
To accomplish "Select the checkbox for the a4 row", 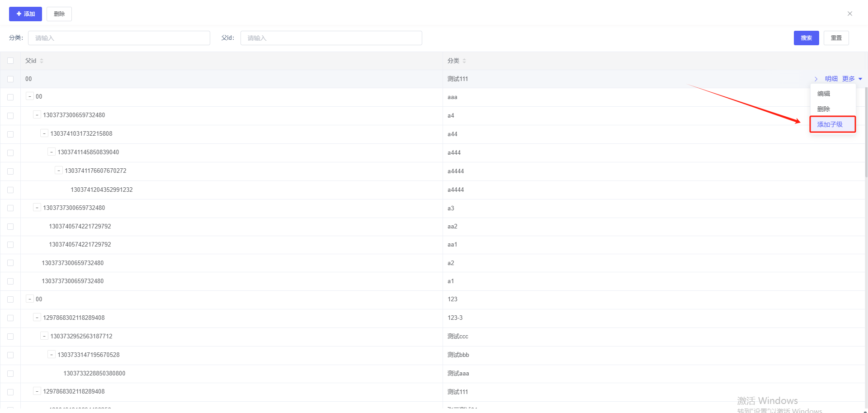I will coord(10,116).
